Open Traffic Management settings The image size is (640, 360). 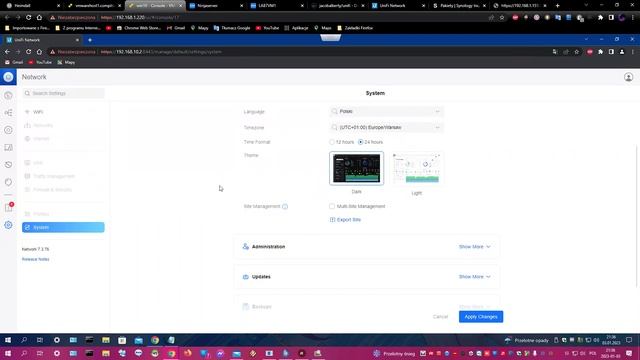(x=63, y=176)
